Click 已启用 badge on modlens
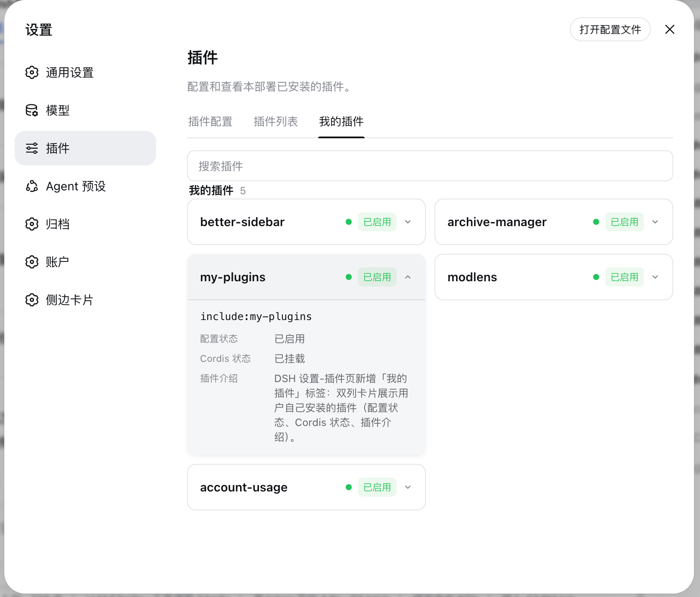Viewport: 700px width, 597px height. point(625,277)
